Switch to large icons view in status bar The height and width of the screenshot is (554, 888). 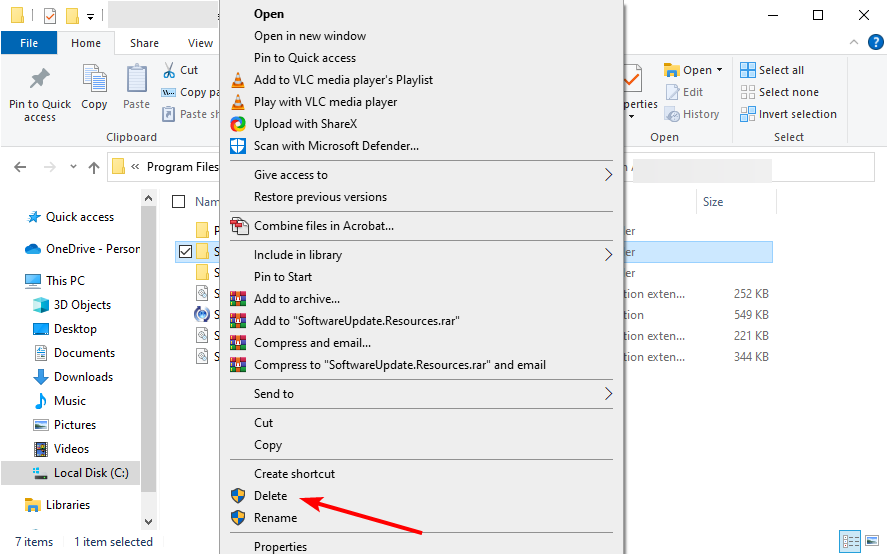pos(870,541)
